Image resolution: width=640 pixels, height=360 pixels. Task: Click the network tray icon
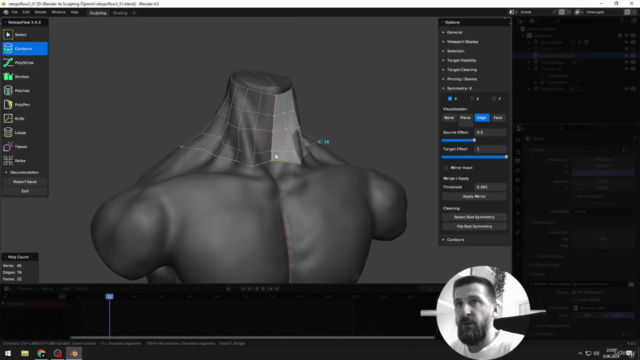pos(588,353)
